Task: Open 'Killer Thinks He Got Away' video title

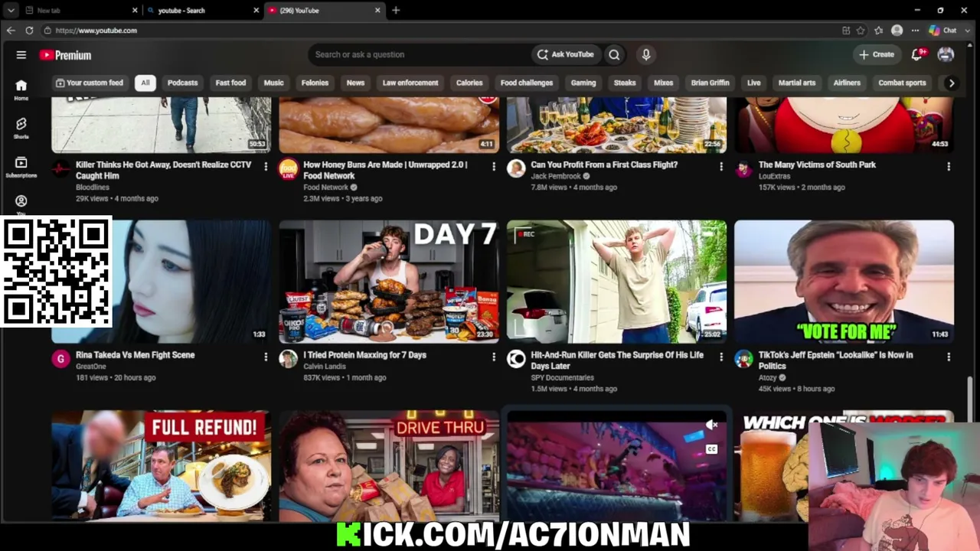Action: pyautogui.click(x=163, y=170)
